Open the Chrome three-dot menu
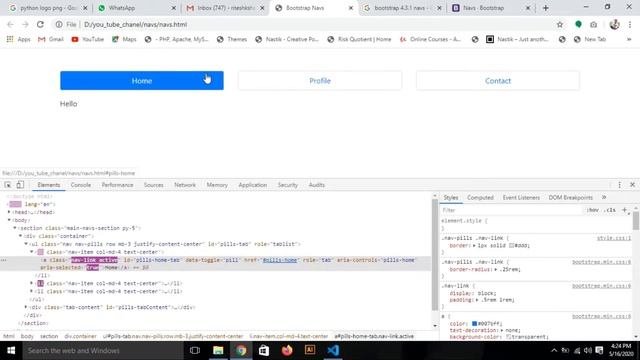Screen dimensions: 640x360 pos(630,24)
